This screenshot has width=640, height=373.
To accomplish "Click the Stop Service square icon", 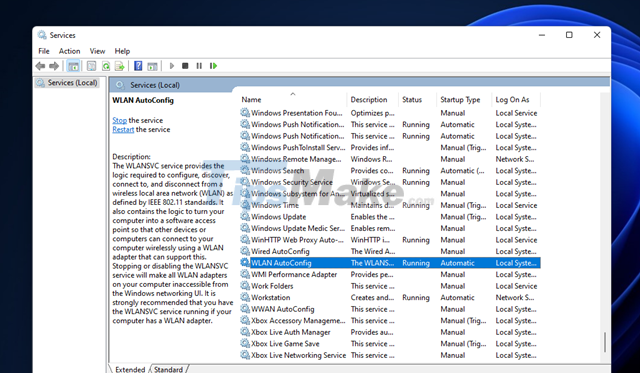I will coord(185,66).
